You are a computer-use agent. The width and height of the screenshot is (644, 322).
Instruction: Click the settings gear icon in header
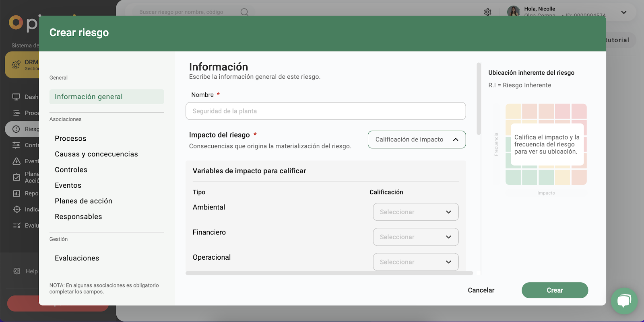(487, 12)
